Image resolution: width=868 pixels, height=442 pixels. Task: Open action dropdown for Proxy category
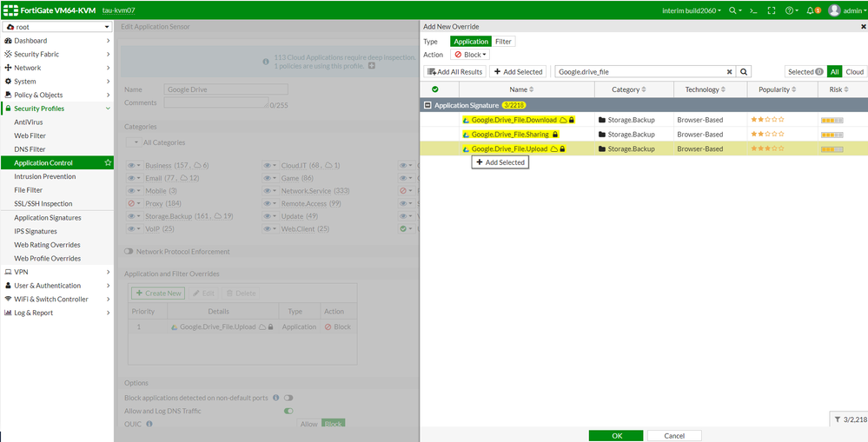[x=134, y=203]
